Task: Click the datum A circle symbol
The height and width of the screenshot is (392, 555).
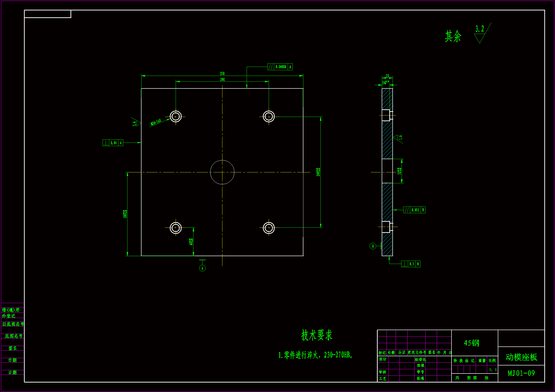Action: point(202,268)
